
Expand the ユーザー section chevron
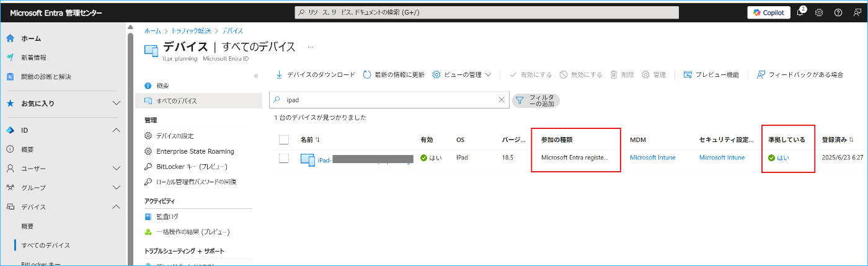(116, 168)
